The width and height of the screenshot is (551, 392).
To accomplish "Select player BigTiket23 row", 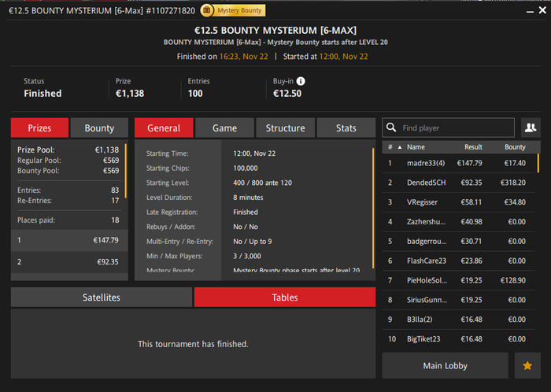I will pos(459,339).
